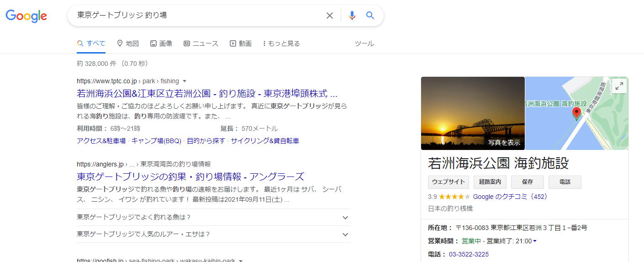Select the すべて tab
This screenshot has height=262, width=644.
pos(91,43)
